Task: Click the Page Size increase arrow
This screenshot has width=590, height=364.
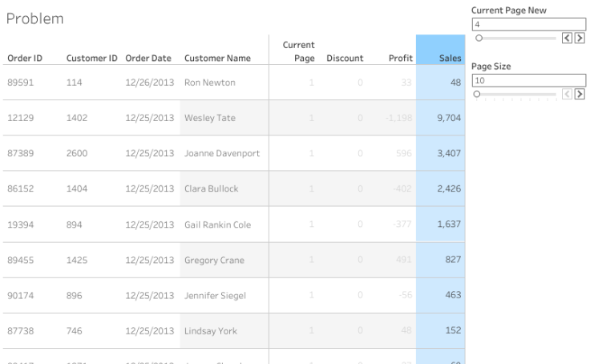Action: 579,94
